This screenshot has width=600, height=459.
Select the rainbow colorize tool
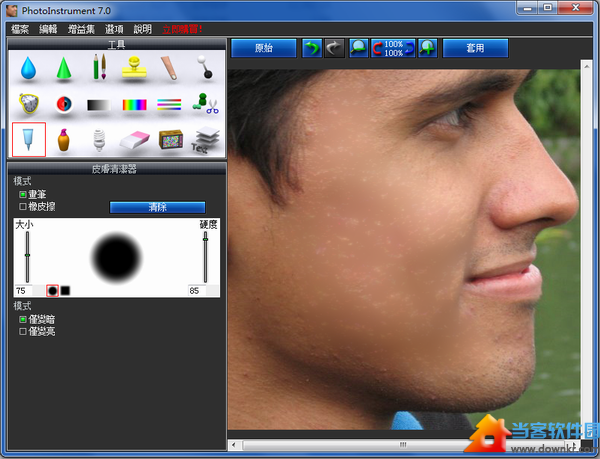(134, 105)
